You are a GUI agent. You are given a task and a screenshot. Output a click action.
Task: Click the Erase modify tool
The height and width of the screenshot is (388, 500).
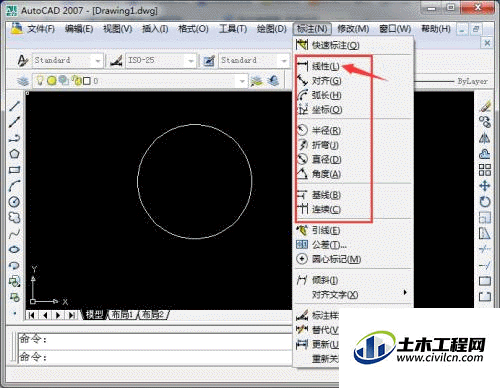[x=485, y=106]
